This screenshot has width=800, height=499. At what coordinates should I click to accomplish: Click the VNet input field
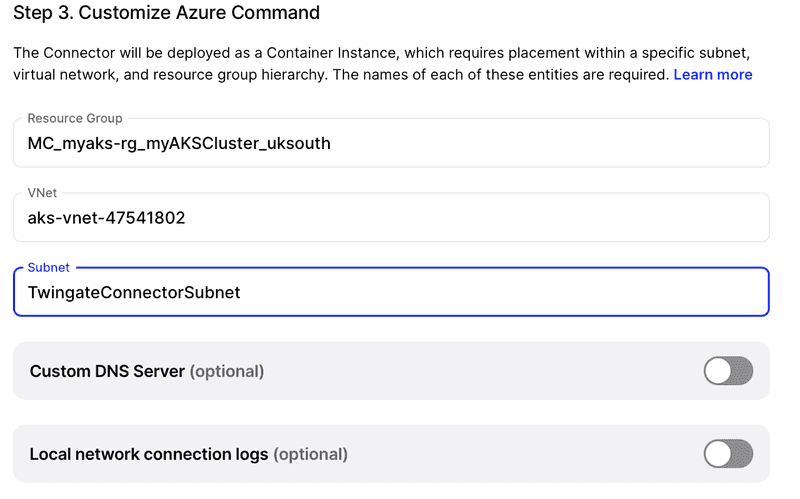tap(391, 217)
